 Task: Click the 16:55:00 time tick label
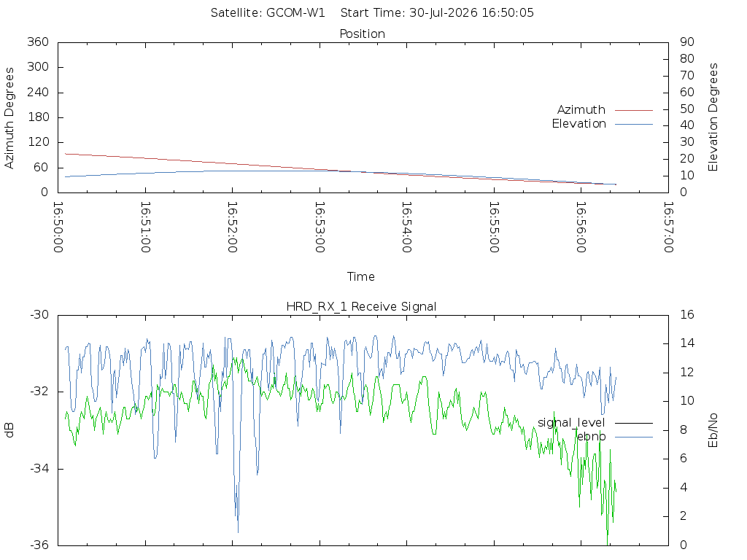494,227
